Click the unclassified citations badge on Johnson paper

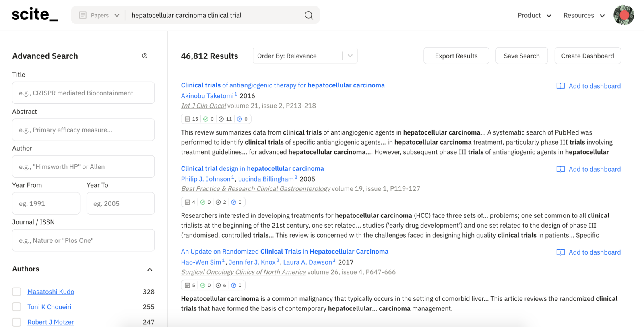[237, 202]
